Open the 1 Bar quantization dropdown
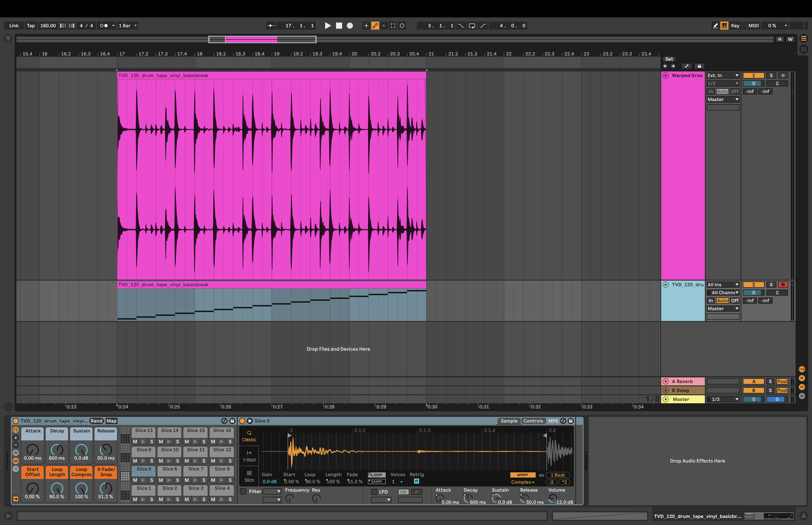Viewport: 812px width, 525px height. (127, 26)
